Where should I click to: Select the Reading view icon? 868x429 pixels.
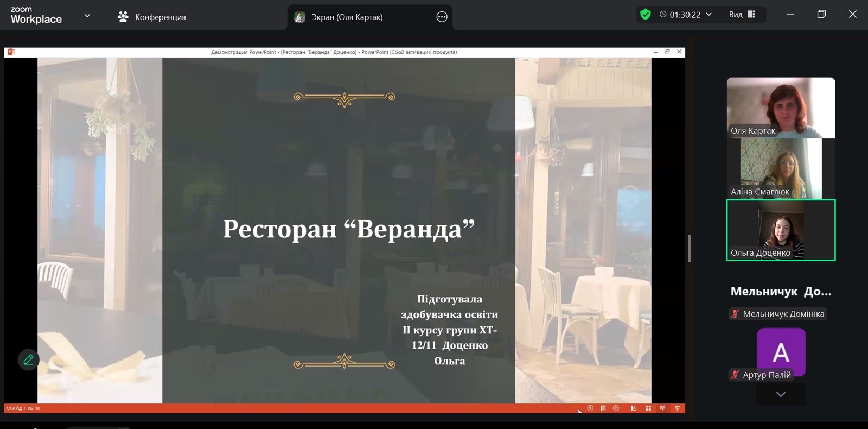coord(662,408)
